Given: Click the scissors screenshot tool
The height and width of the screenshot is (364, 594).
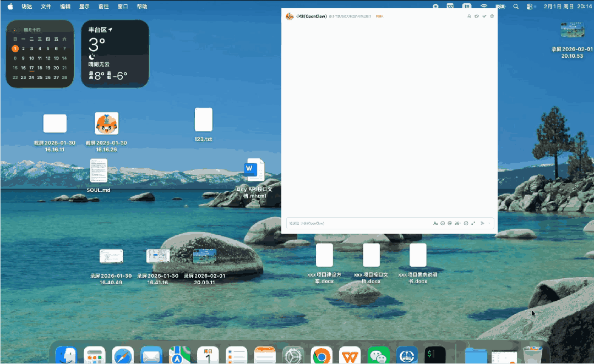Looking at the screenshot, I should coord(457,223).
